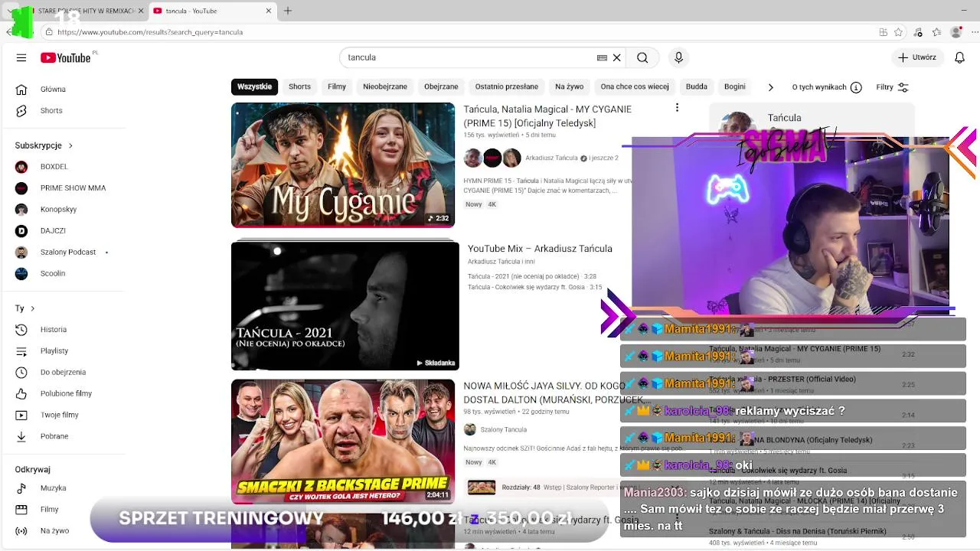980x551 pixels.
Task: Visit Szalony Tańcula channel link
Action: [503, 430]
